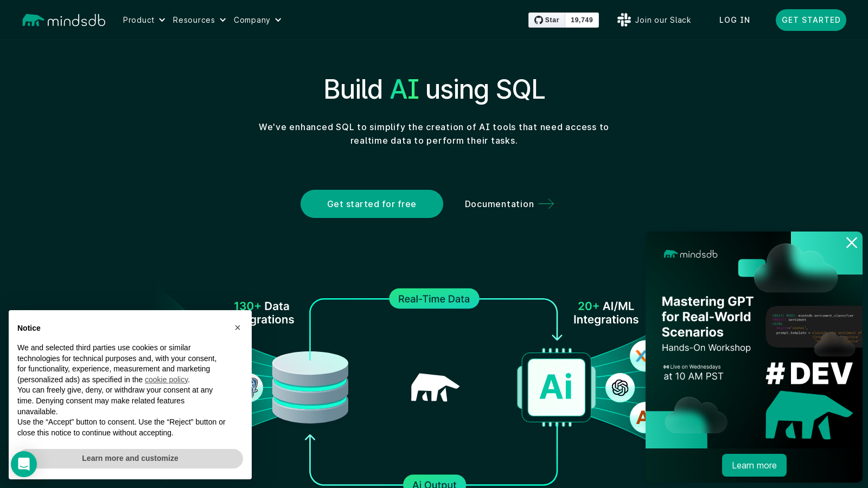This screenshot has width=868, height=488.
Task: Click the OpenAI logo integration icon
Action: tap(620, 387)
